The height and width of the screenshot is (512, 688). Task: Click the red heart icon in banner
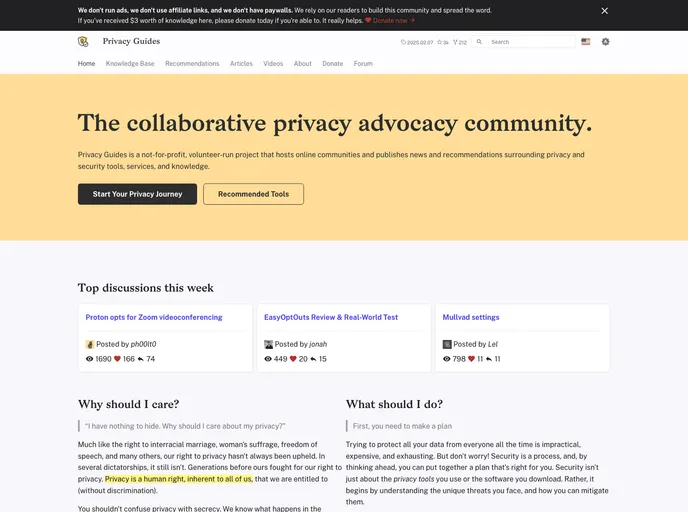point(368,20)
